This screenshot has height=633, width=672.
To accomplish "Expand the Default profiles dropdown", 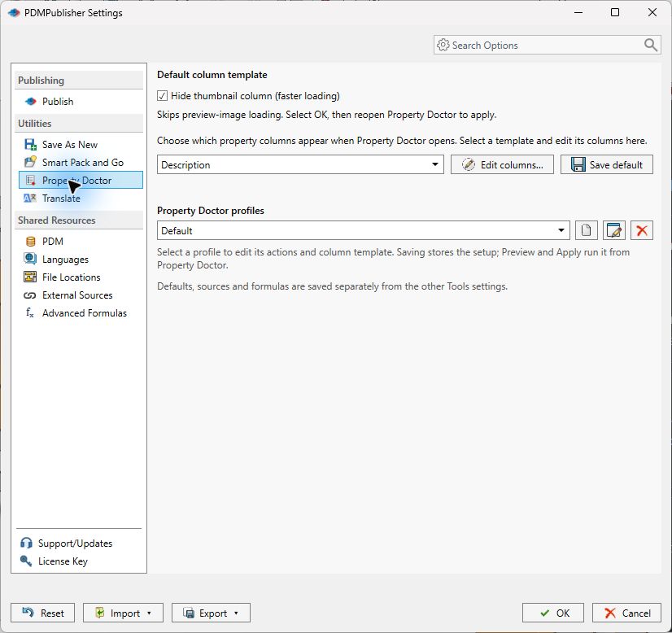I will 363,230.
